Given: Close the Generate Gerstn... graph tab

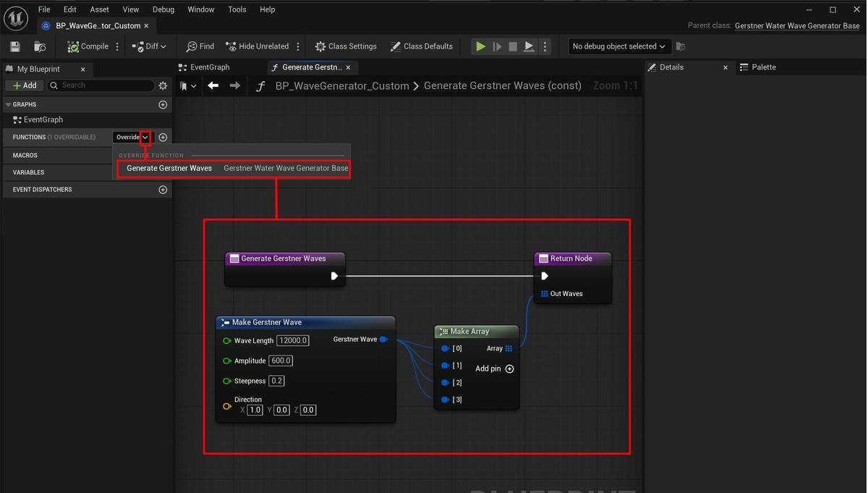Looking at the screenshot, I should pyautogui.click(x=348, y=67).
